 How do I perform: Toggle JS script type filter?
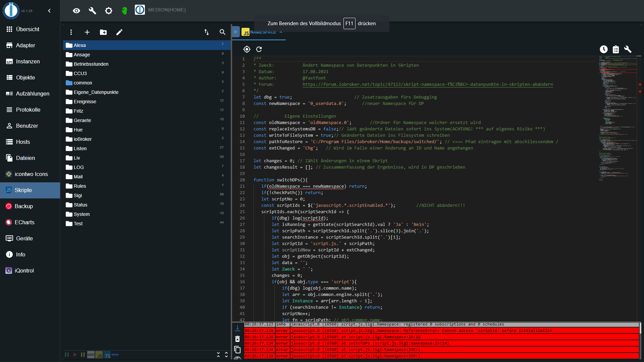[x=99, y=355]
